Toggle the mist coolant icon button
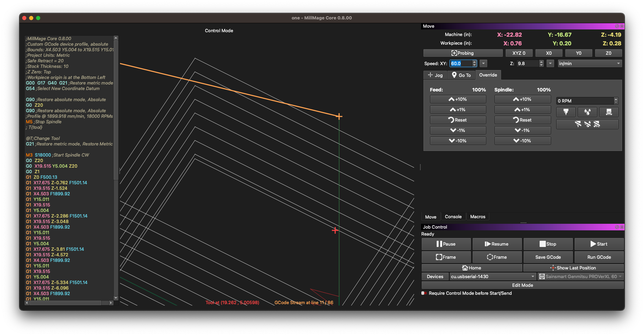The image size is (644, 336). [609, 112]
